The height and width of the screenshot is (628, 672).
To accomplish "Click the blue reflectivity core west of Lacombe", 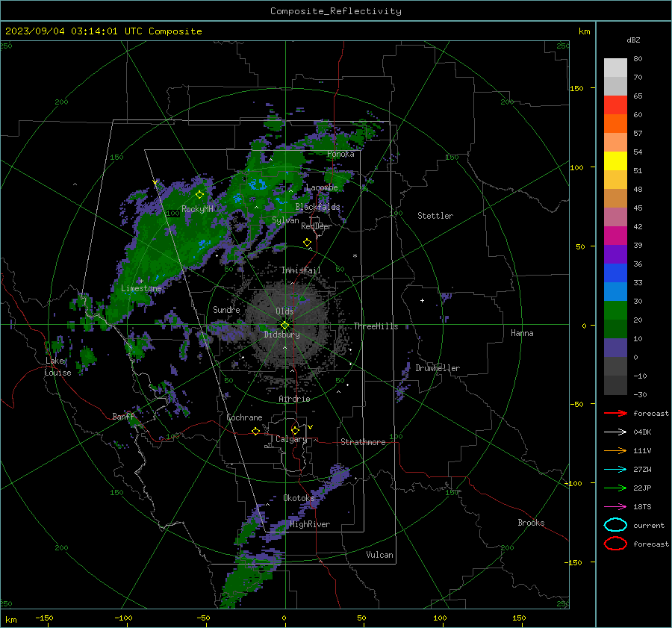I will coord(258,185).
